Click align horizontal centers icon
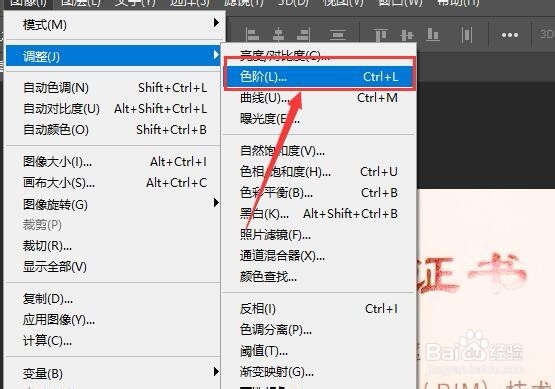The width and height of the screenshot is (555, 389). pyautogui.click(x=278, y=35)
